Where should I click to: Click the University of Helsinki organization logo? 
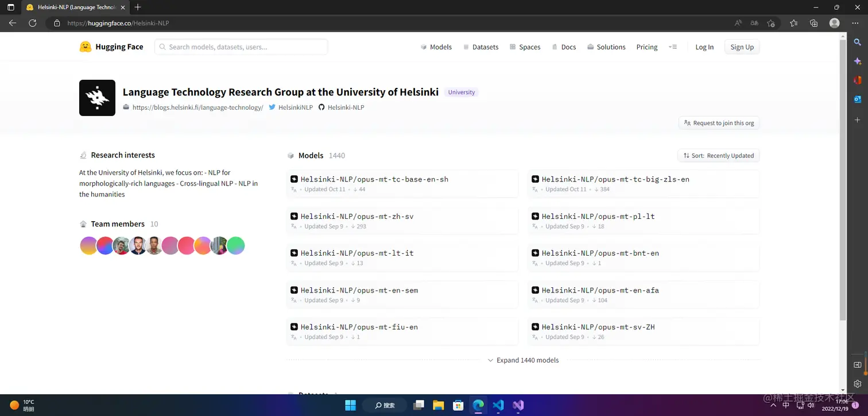pyautogui.click(x=97, y=98)
